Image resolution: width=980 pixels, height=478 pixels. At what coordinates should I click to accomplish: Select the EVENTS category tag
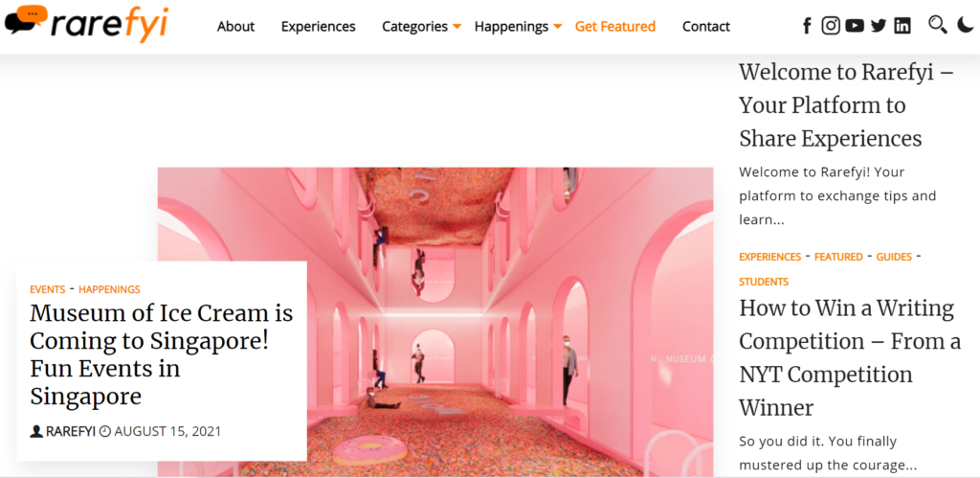click(x=48, y=289)
